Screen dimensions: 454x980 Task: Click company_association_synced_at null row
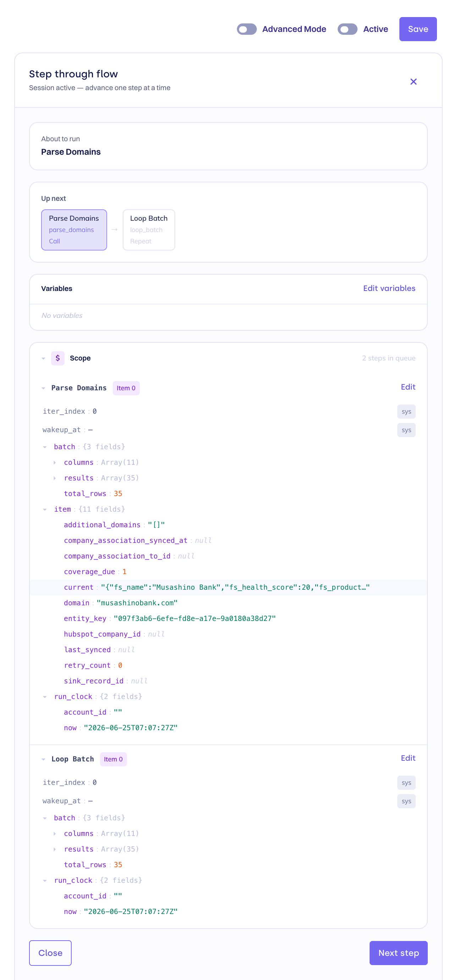(x=228, y=541)
